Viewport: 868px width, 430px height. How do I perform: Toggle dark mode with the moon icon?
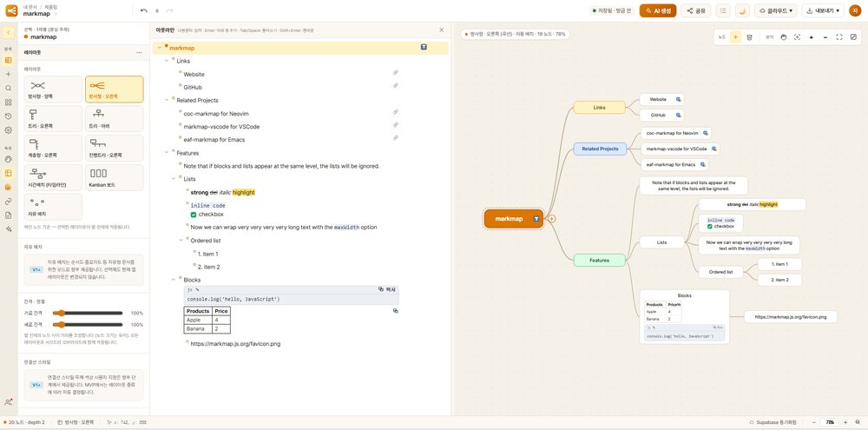[742, 10]
